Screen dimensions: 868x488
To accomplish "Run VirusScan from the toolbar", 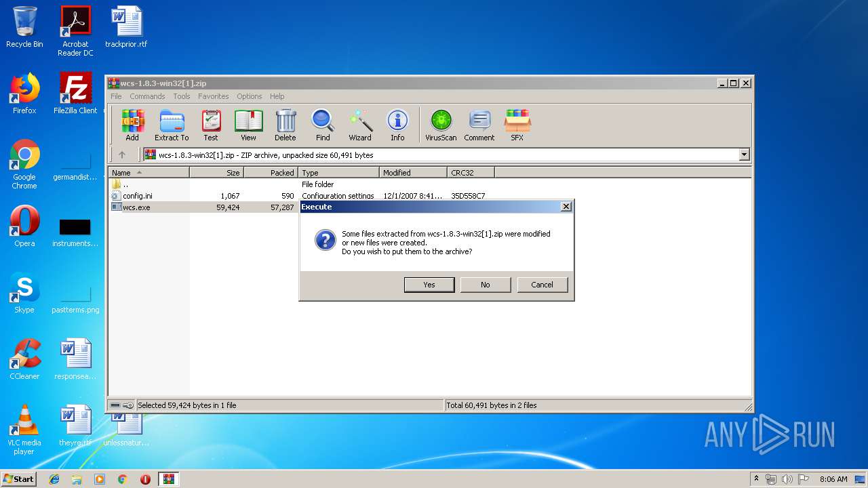I will pyautogui.click(x=441, y=125).
